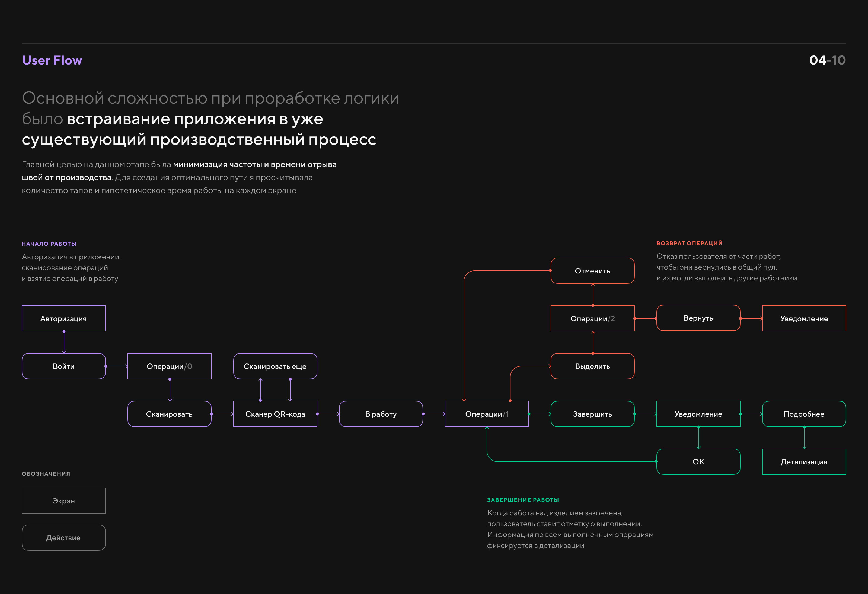Image resolution: width=868 pixels, height=594 pixels.
Task: Click the Войти action node
Action: pos(63,366)
